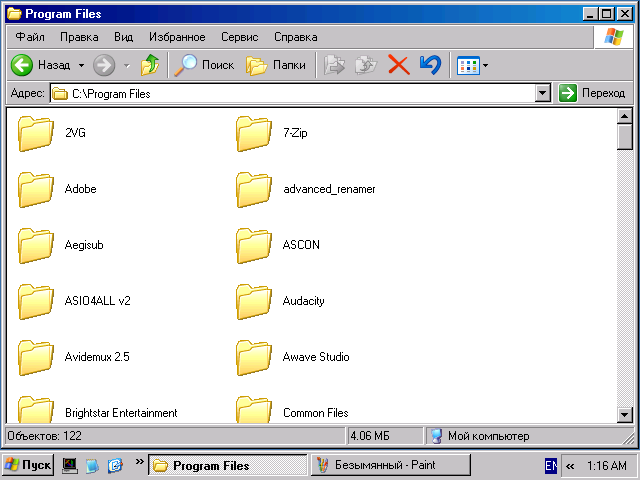This screenshot has width=640, height=480.
Task: Open the Назад history dropdown arrow
Action: (x=82, y=65)
